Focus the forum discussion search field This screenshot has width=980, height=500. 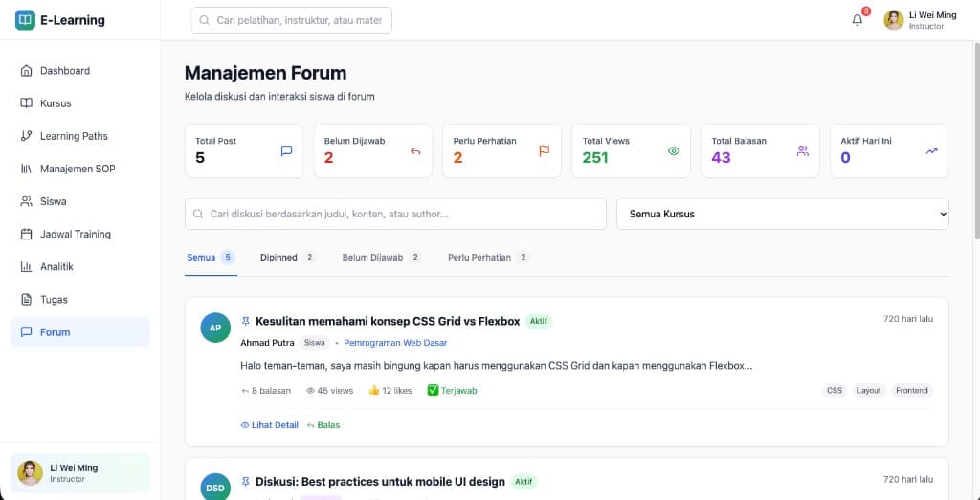click(x=395, y=214)
